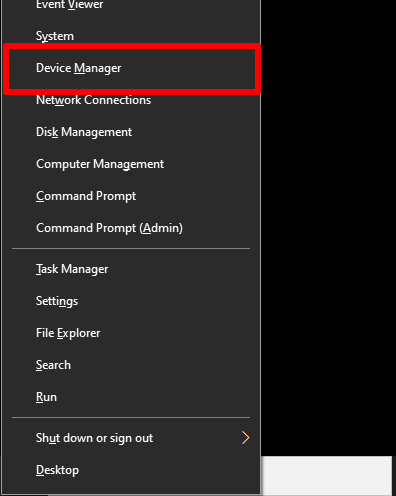396x496 pixels.
Task: Launch File Explorer
Action: (131, 333)
